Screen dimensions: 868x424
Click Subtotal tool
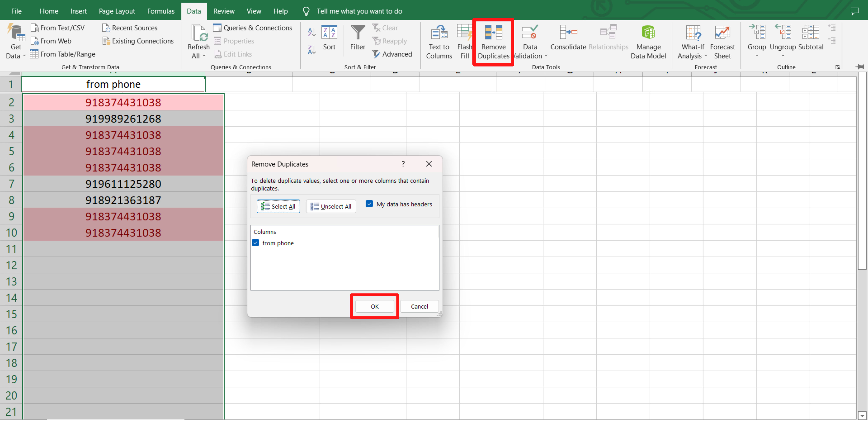[811, 38]
